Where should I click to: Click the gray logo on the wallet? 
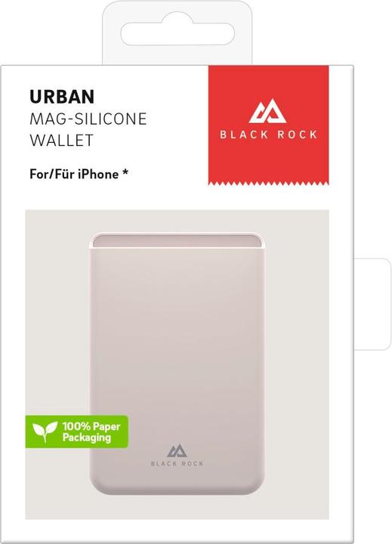(177, 451)
